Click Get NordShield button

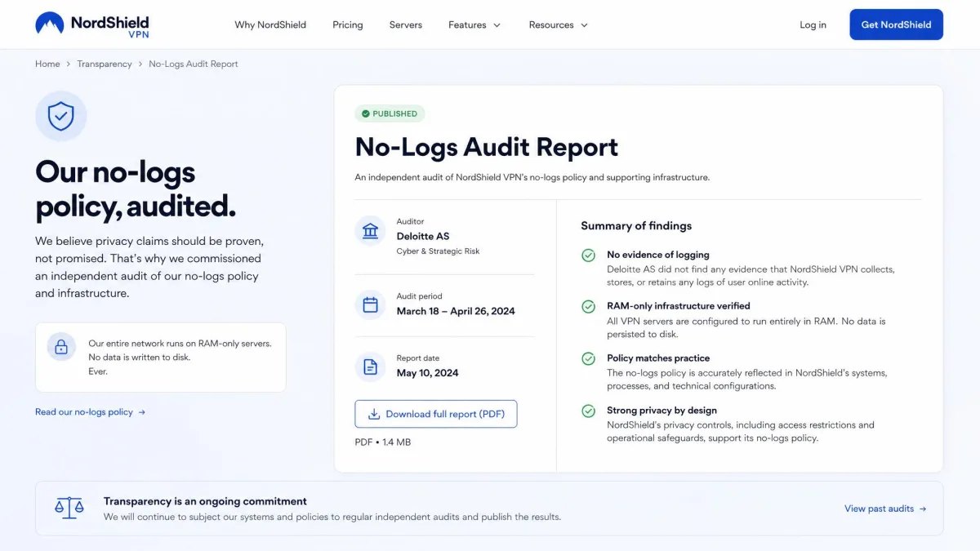896,24
